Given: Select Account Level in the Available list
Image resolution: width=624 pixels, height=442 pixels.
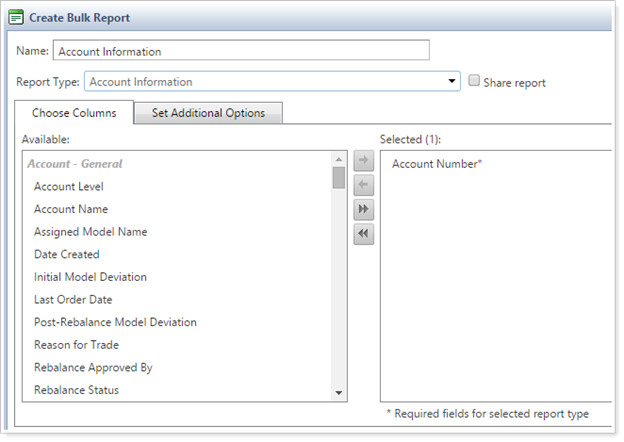Looking at the screenshot, I should click(69, 186).
